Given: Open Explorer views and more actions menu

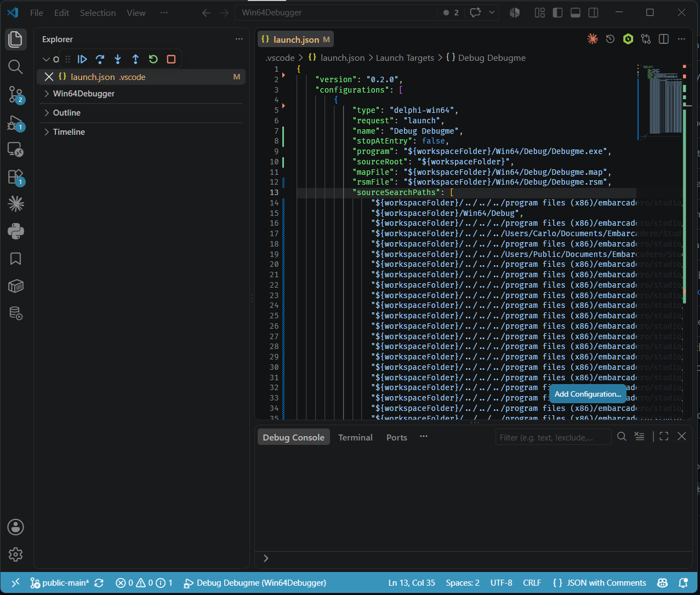Looking at the screenshot, I should coord(239,39).
